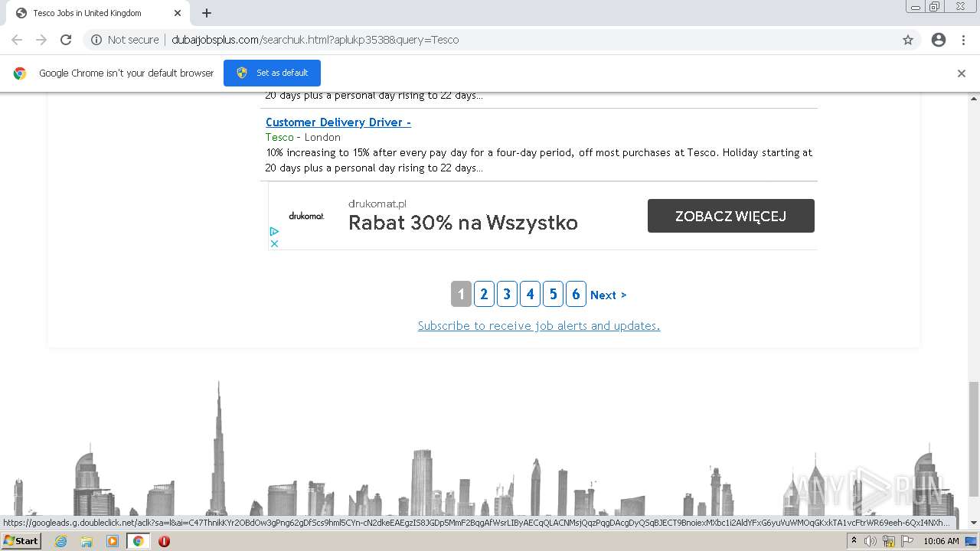Viewport: 980px width, 551px height.
Task: Click Chrome icon in taskbar
Action: 138,541
